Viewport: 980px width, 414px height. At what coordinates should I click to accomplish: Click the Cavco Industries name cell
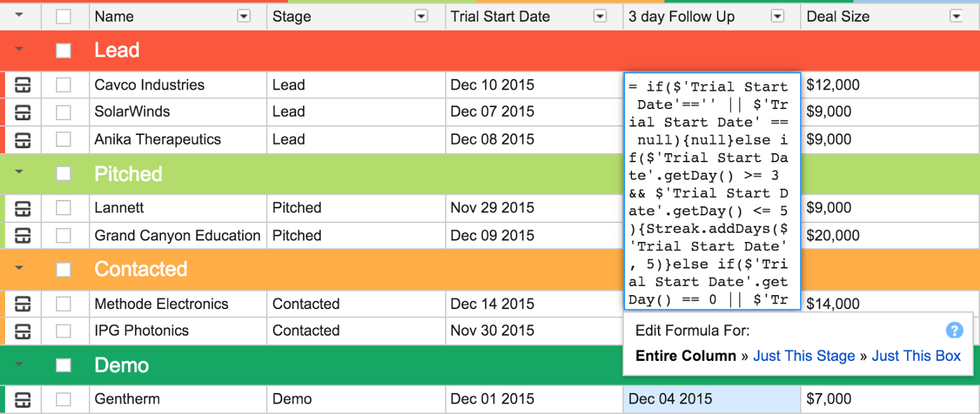(x=178, y=85)
